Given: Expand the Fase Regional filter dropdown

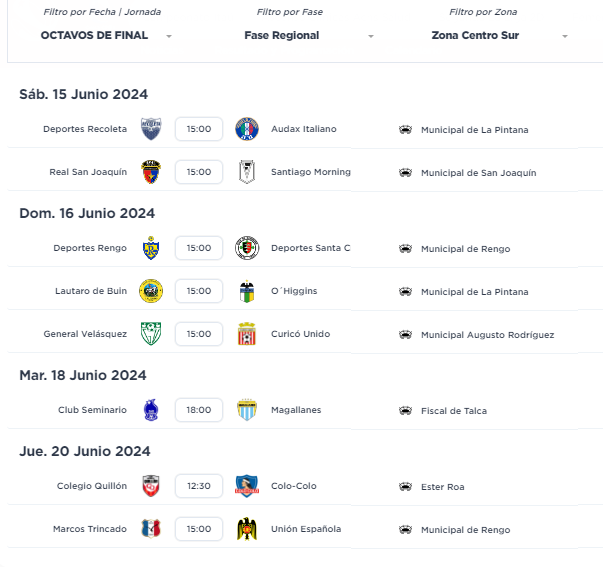Looking at the screenshot, I should [x=309, y=35].
